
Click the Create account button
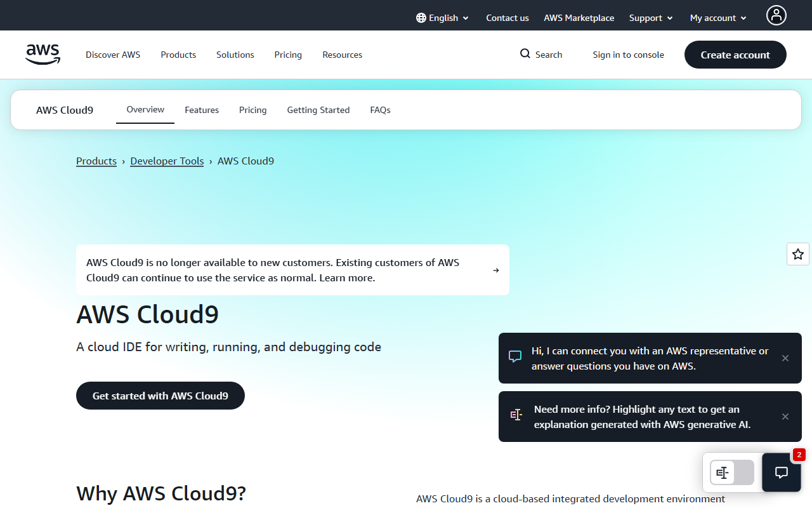[x=735, y=55]
